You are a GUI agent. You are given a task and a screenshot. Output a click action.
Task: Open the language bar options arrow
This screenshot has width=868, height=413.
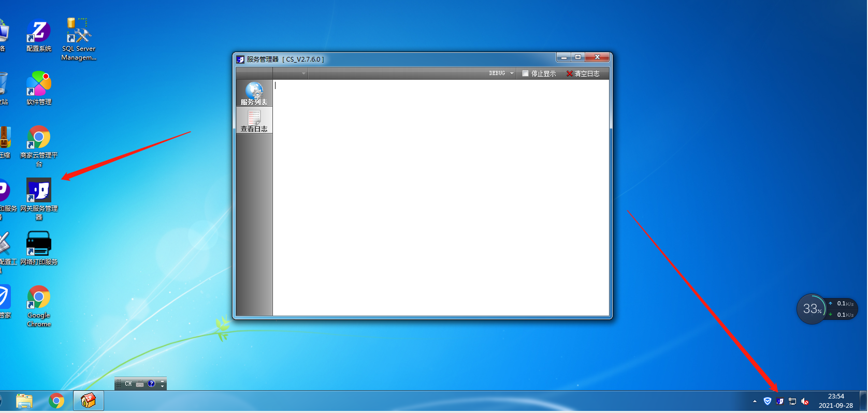coord(163,387)
